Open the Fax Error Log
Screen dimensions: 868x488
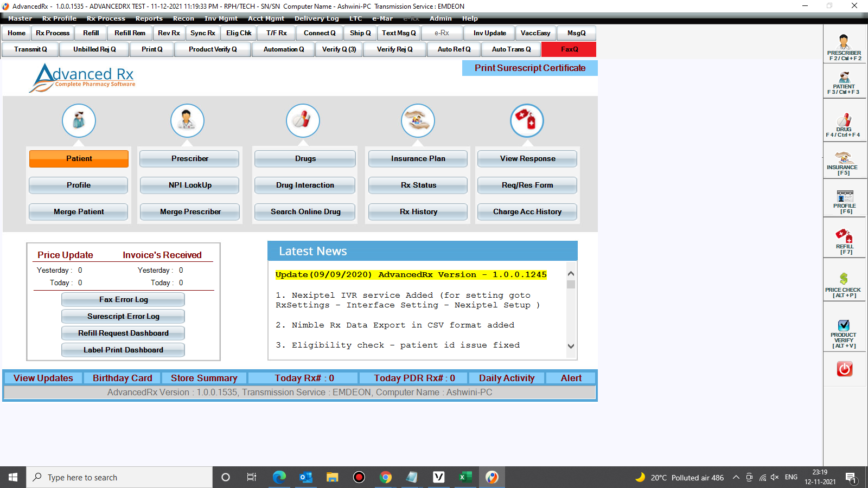click(123, 299)
